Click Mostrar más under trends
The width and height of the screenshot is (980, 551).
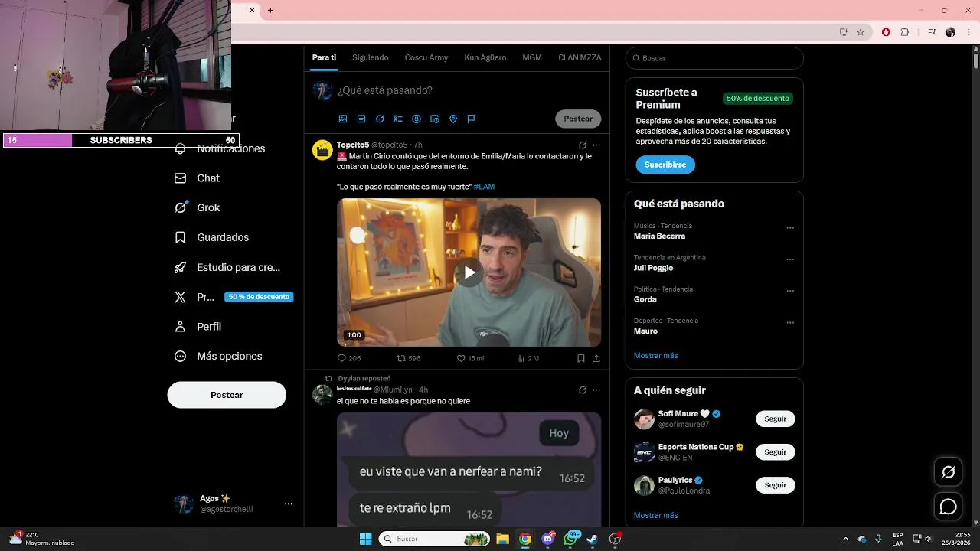[x=655, y=356]
